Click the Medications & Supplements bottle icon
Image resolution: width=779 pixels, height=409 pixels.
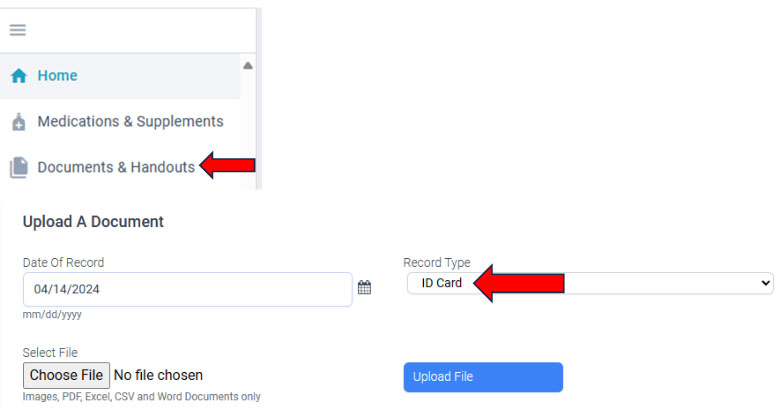tap(18, 122)
